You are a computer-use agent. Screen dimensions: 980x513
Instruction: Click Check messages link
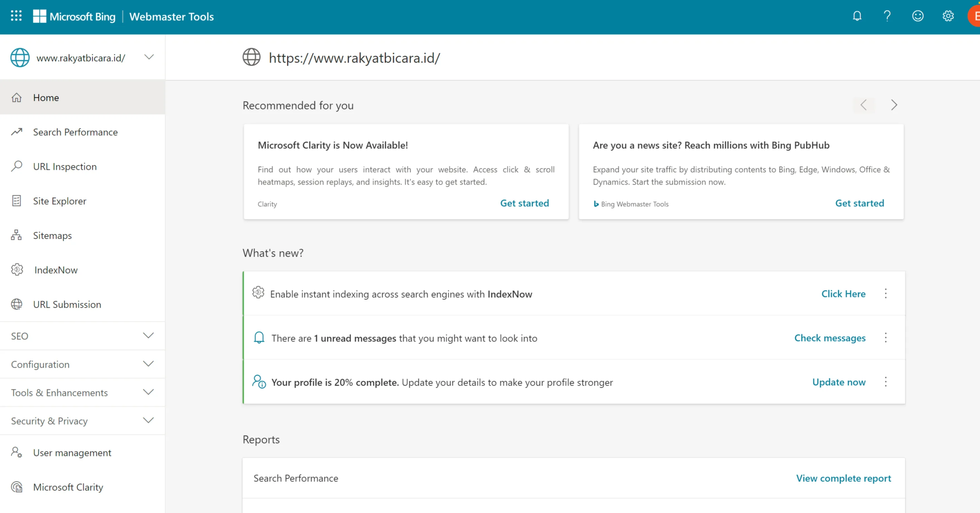830,338
